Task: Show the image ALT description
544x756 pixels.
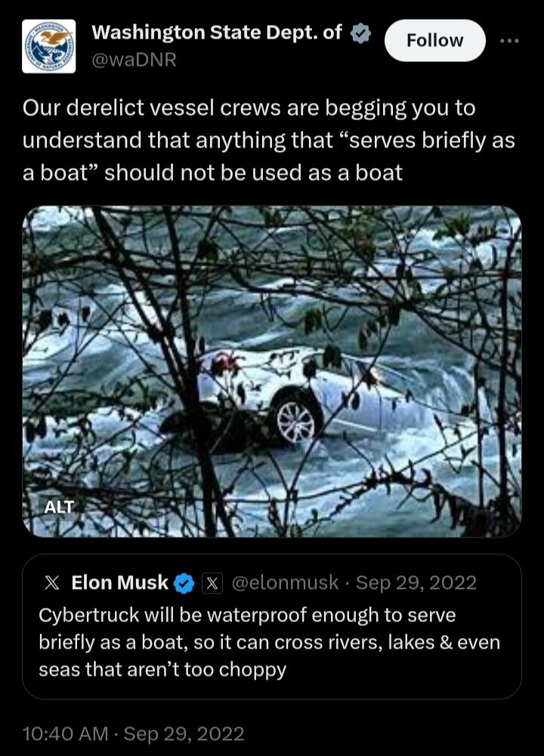Action: 59,507
